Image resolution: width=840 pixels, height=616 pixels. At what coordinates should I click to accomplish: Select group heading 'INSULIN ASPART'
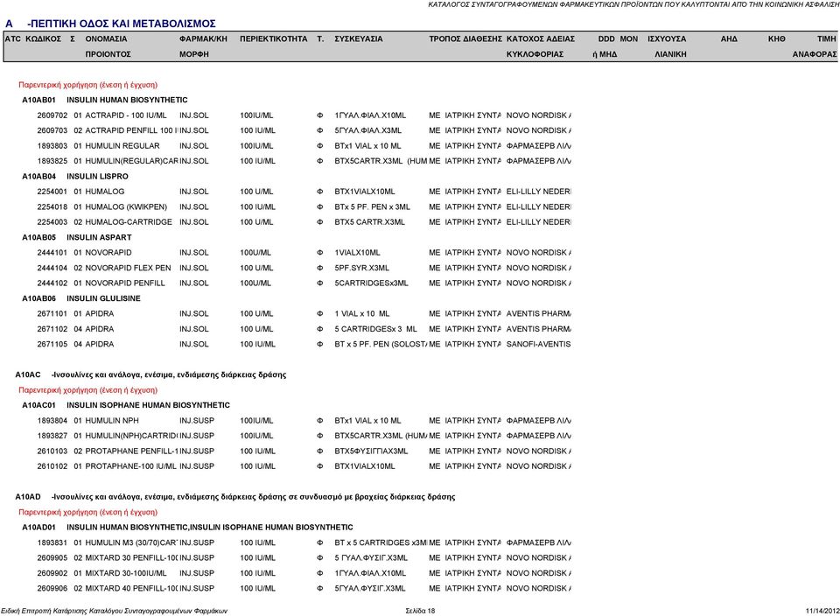click(x=99, y=237)
